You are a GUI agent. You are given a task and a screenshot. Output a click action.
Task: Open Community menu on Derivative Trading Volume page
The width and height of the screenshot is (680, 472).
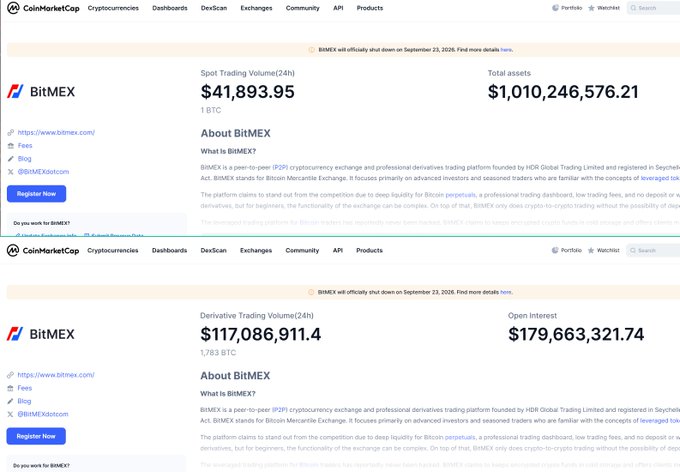click(302, 251)
